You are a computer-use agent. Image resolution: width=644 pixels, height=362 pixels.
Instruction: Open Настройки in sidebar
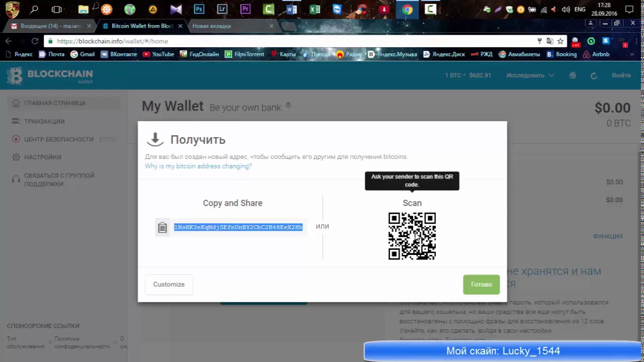coord(36,157)
